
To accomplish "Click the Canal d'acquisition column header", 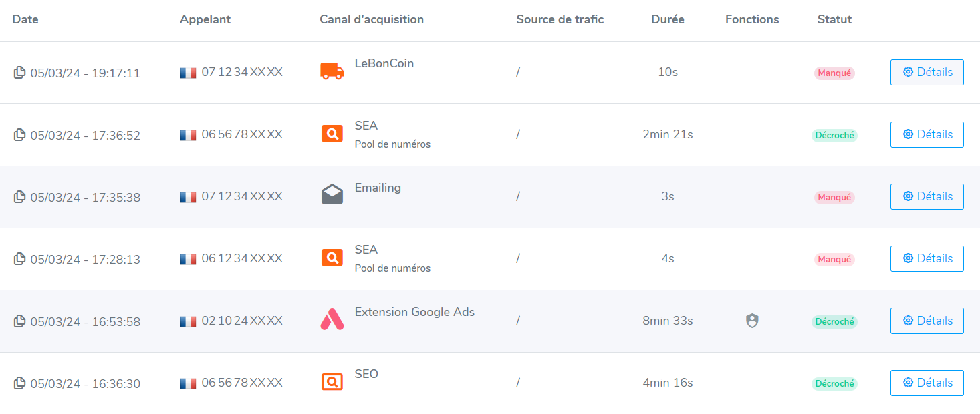I will [372, 19].
